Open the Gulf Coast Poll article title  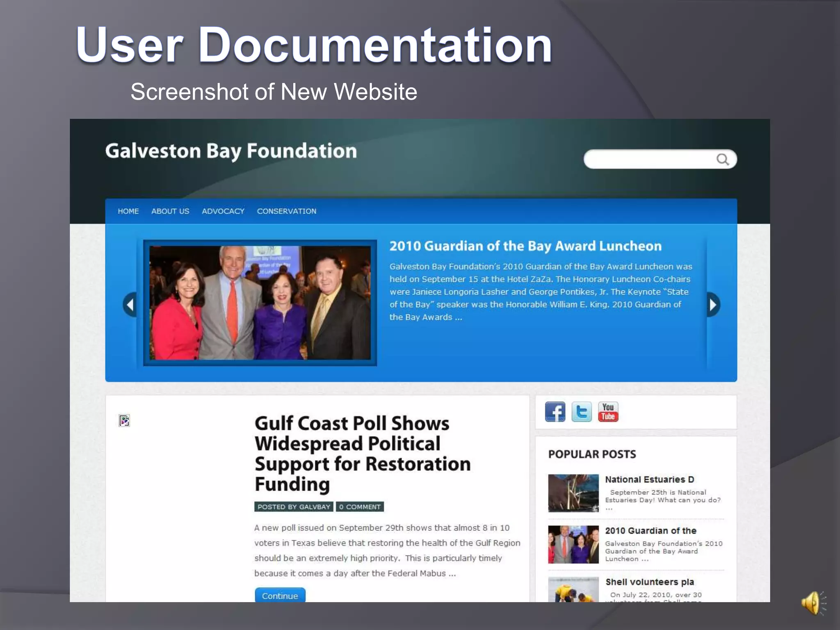click(363, 454)
